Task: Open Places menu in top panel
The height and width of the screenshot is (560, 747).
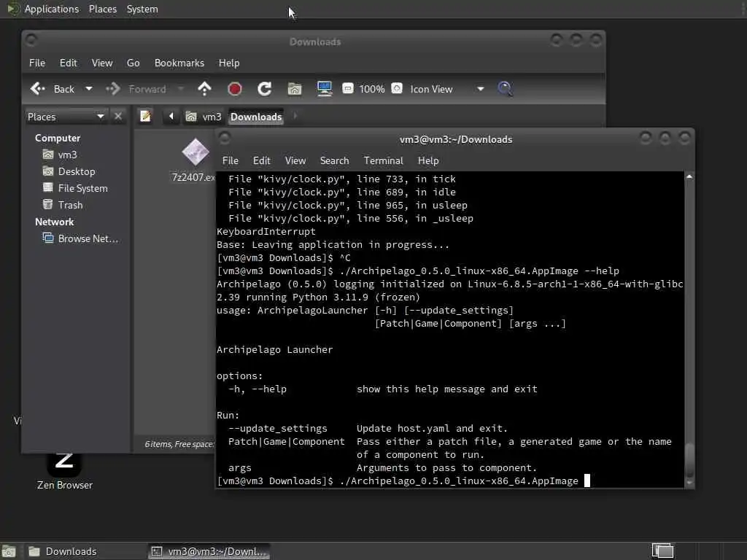Action: tap(102, 9)
